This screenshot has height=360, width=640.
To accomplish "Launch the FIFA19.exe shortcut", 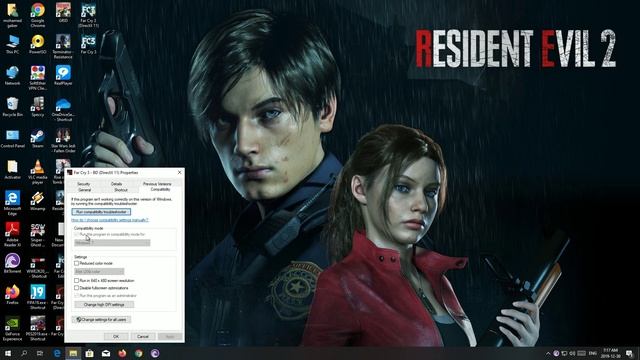I will 38,297.
